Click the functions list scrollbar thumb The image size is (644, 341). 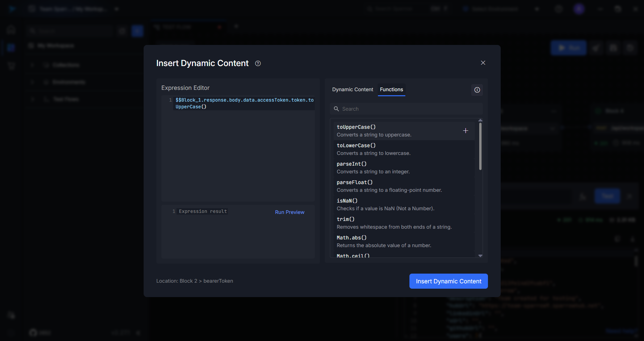click(x=480, y=147)
